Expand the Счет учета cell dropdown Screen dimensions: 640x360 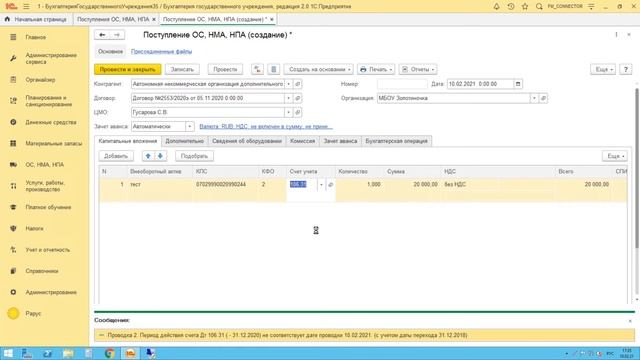tap(321, 185)
